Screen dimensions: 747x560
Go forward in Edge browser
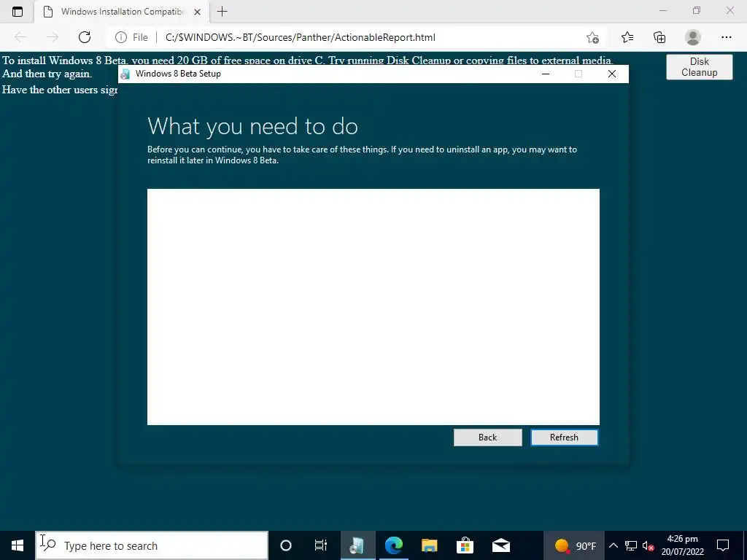click(x=53, y=37)
